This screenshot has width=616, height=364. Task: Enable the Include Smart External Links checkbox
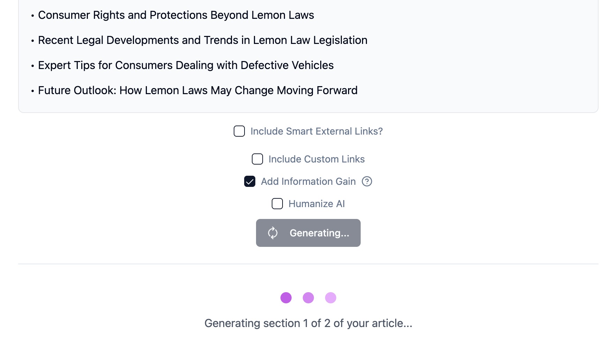tap(239, 131)
